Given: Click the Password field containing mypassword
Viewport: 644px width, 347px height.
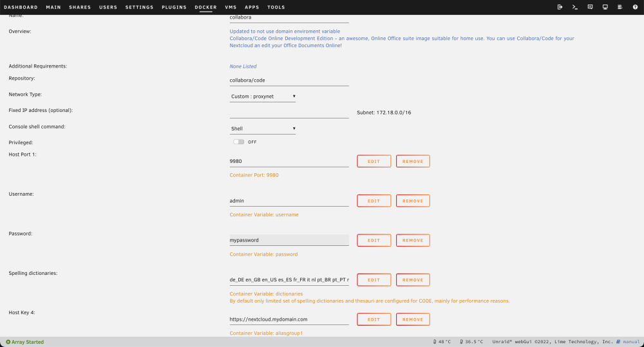Looking at the screenshot, I should point(289,240).
